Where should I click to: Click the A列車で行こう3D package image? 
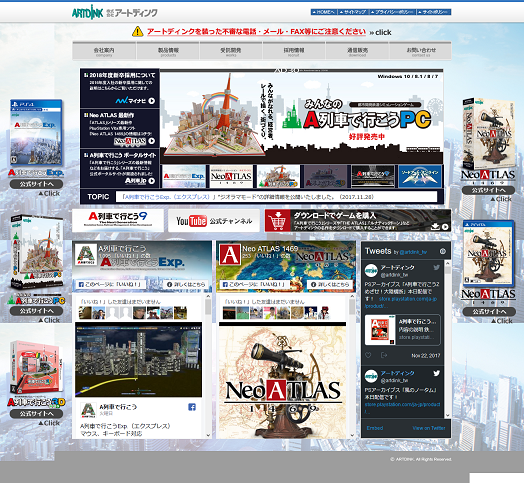pos(35,367)
